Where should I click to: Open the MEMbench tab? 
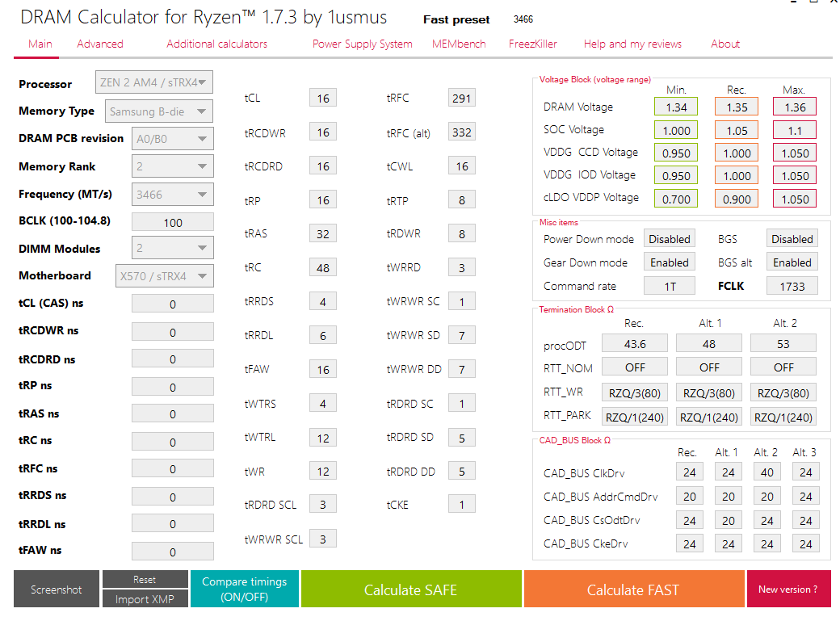pos(459,44)
